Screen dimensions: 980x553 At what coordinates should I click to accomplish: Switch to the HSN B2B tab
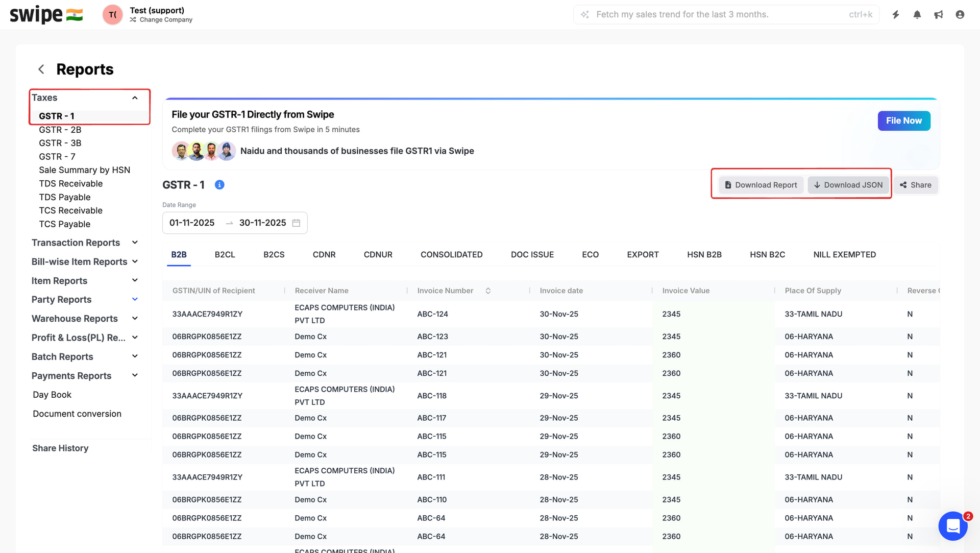pos(704,254)
